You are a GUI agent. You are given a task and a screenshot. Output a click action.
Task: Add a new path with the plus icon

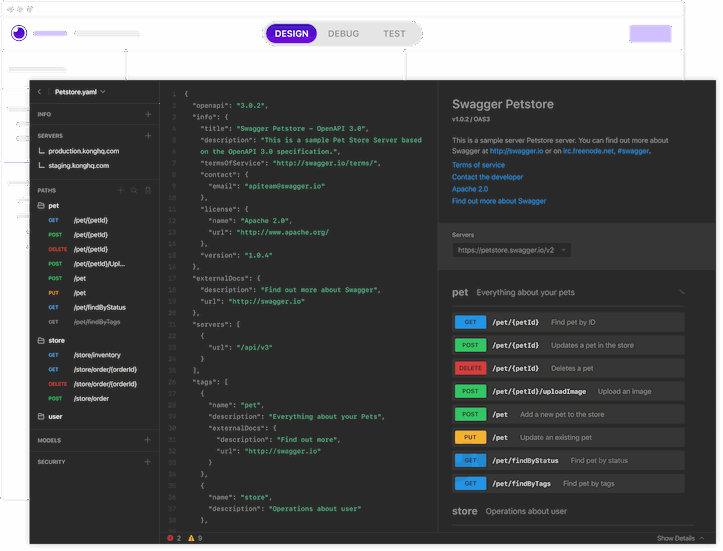(121, 189)
